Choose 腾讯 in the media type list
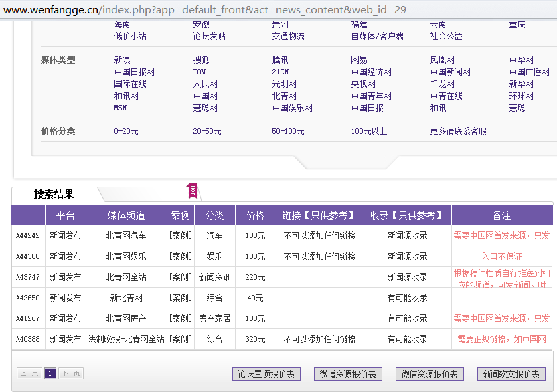 pyautogui.click(x=280, y=60)
